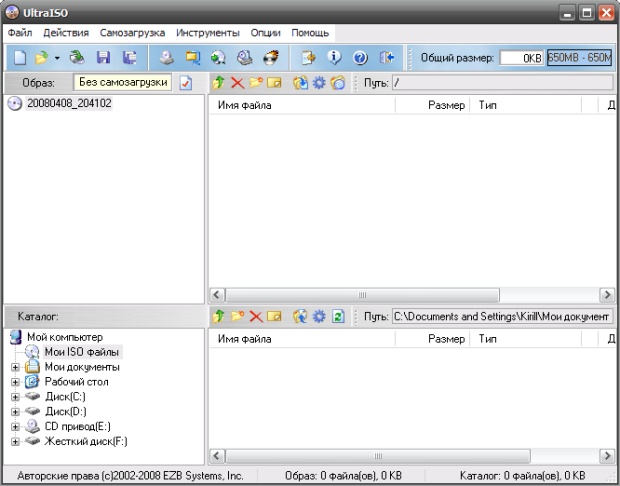Open the Info icon in toolbar
This screenshot has height=486, width=620.
tap(334, 58)
